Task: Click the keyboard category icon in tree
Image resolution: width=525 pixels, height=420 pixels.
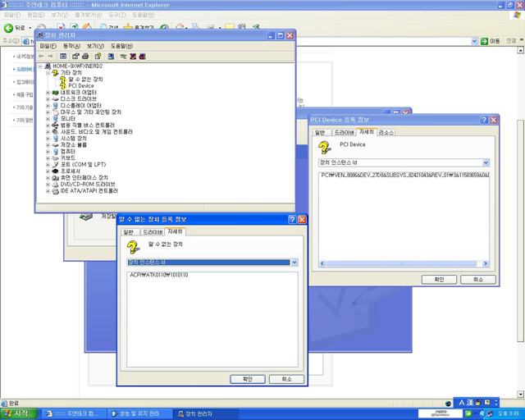Action: click(x=56, y=158)
